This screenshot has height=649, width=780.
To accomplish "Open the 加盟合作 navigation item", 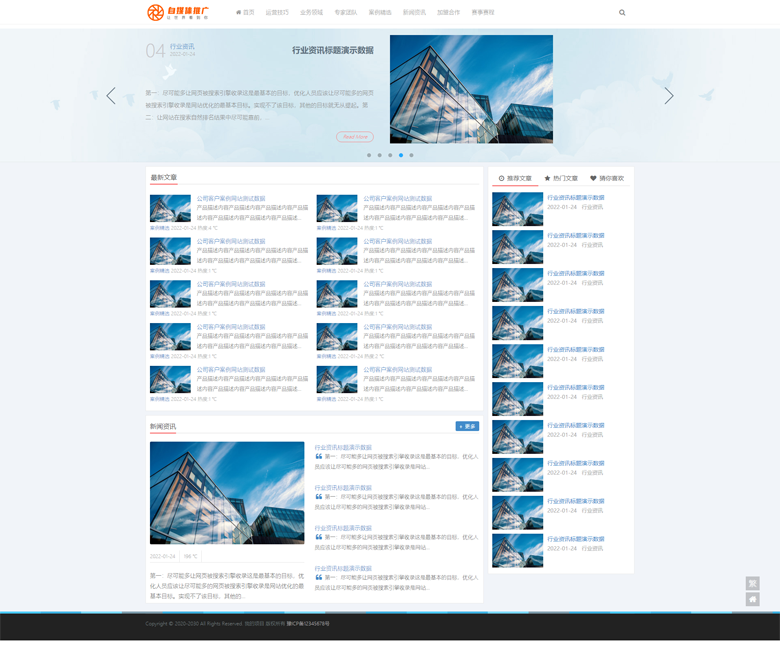I will pyautogui.click(x=448, y=13).
